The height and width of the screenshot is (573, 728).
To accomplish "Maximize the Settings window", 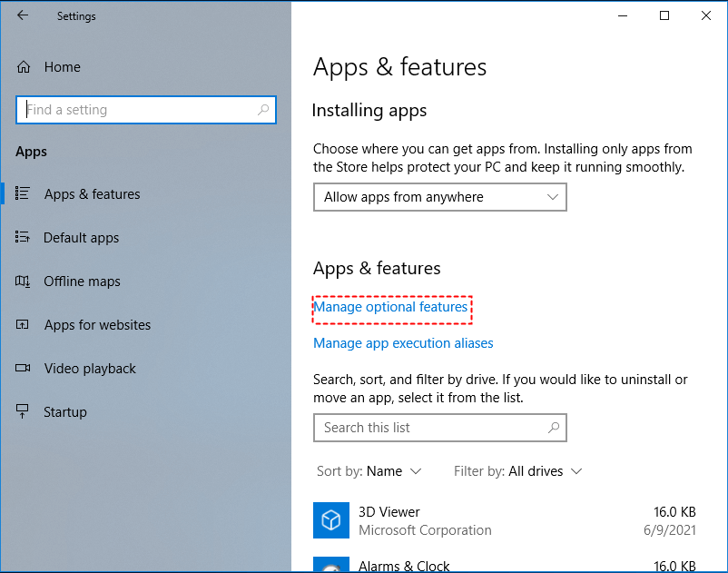I will 664,15.
